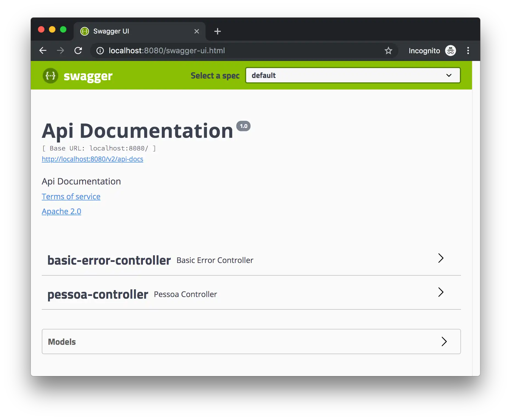Click the 1.0 version badge

click(x=243, y=126)
